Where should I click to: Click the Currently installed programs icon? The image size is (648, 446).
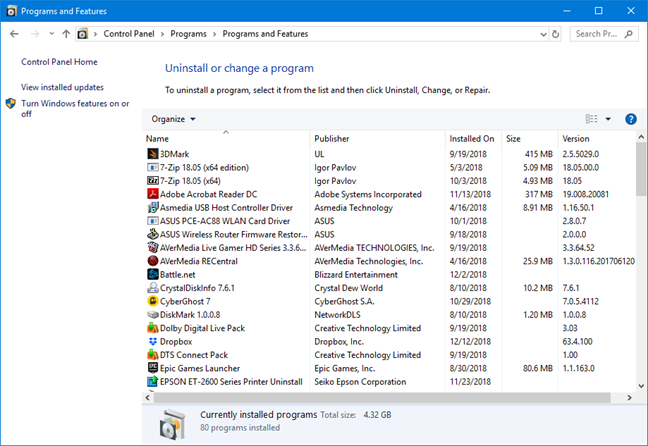pos(172,425)
